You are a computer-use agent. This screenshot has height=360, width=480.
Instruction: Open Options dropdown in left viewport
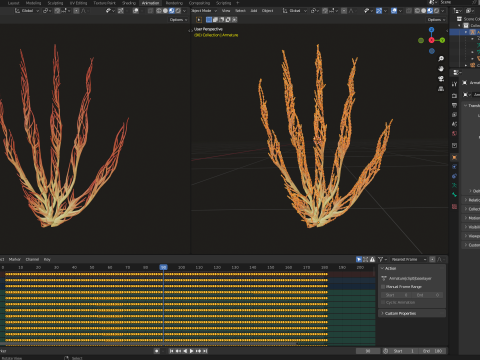tap(178, 20)
